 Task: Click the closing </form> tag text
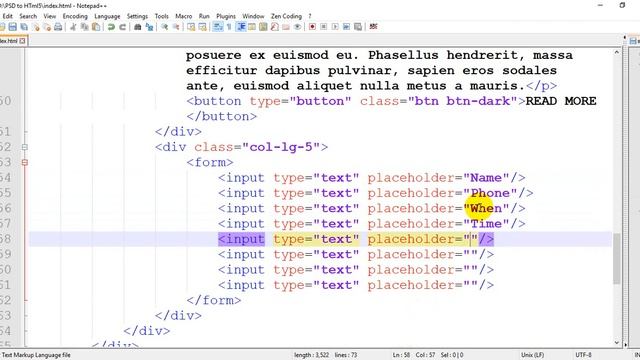click(214, 300)
